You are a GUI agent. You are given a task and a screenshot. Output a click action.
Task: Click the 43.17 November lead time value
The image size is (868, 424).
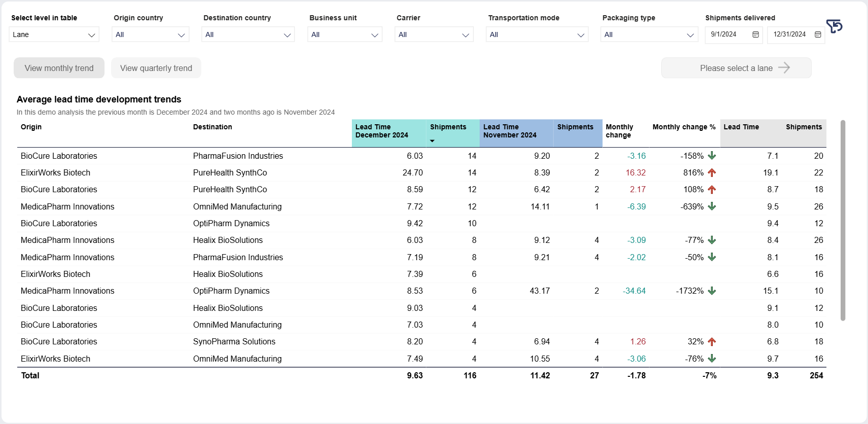pos(540,291)
